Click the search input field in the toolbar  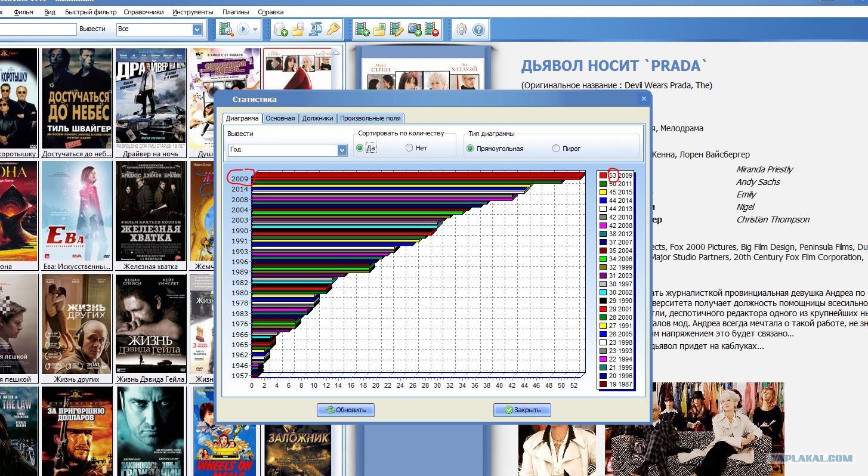(x=38, y=29)
